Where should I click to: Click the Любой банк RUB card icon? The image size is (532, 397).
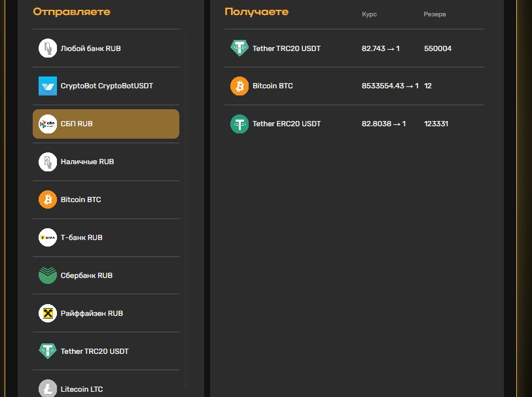coord(48,48)
